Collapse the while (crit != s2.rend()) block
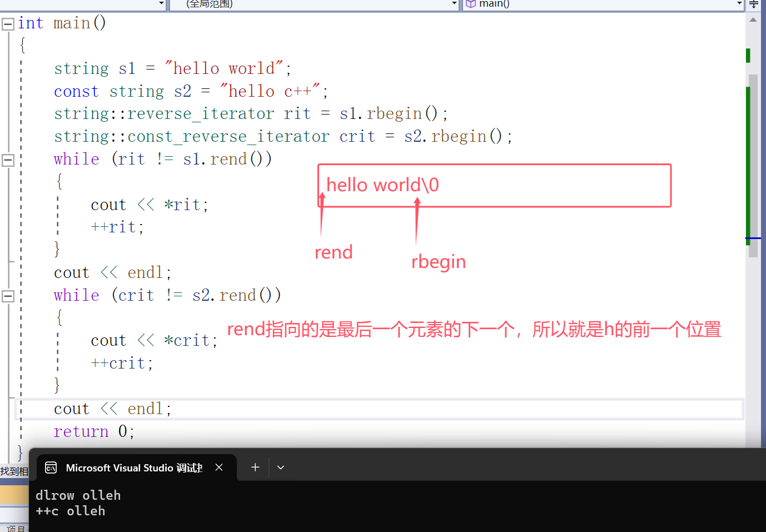 (8, 296)
